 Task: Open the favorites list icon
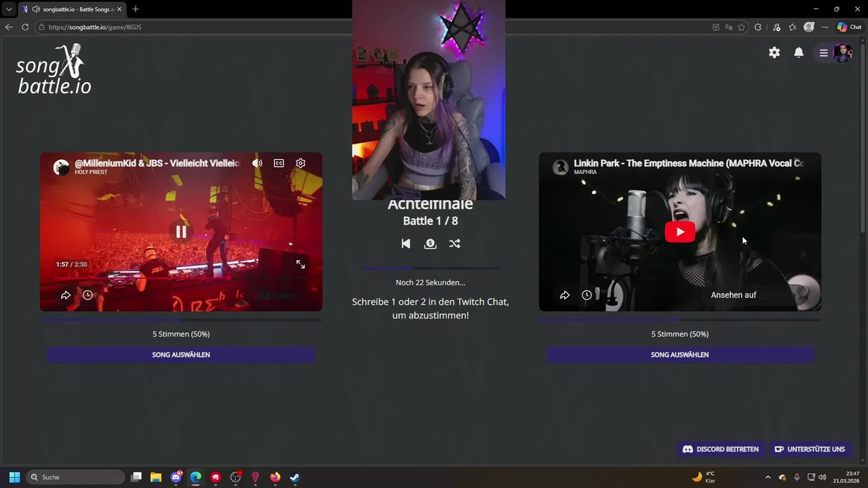(x=792, y=27)
